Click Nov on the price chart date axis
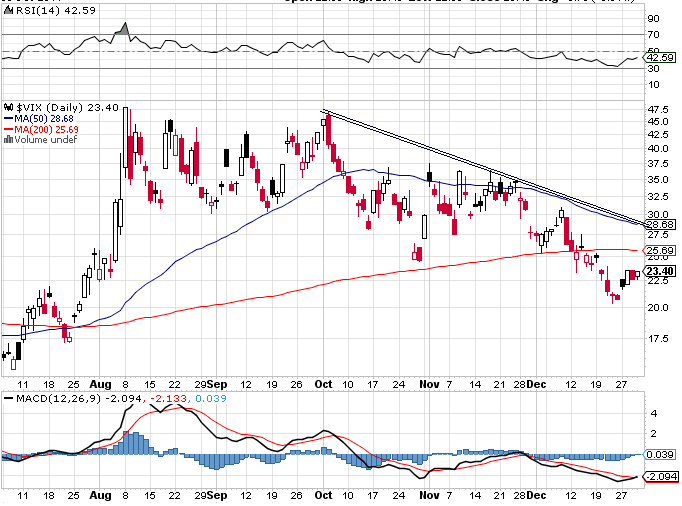 [429, 385]
